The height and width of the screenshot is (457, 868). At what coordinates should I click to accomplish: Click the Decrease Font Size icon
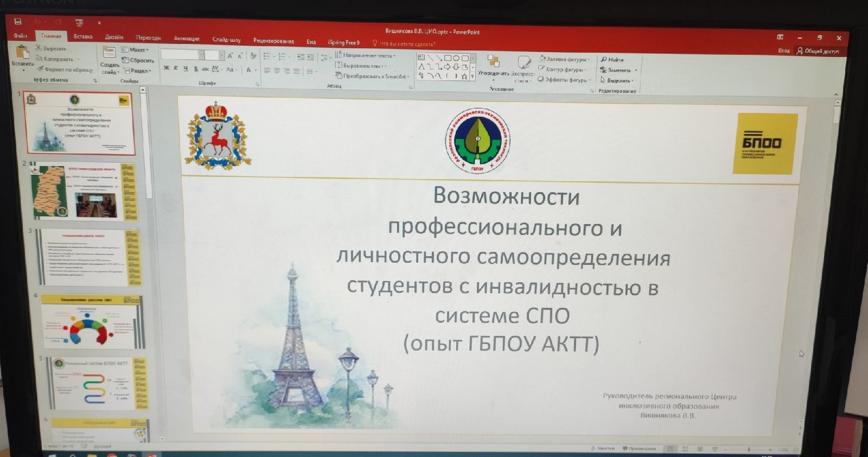point(240,56)
